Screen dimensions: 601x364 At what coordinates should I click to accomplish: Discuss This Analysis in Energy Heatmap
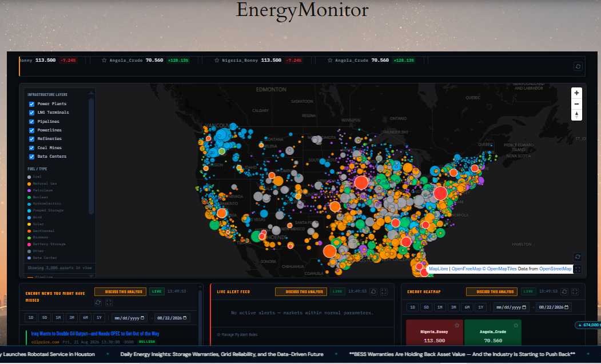pyautogui.click(x=492, y=291)
